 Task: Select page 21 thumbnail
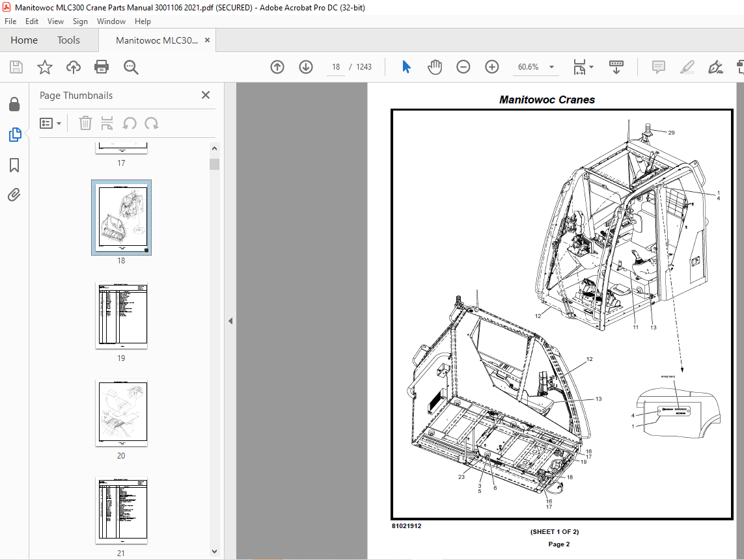(x=122, y=511)
